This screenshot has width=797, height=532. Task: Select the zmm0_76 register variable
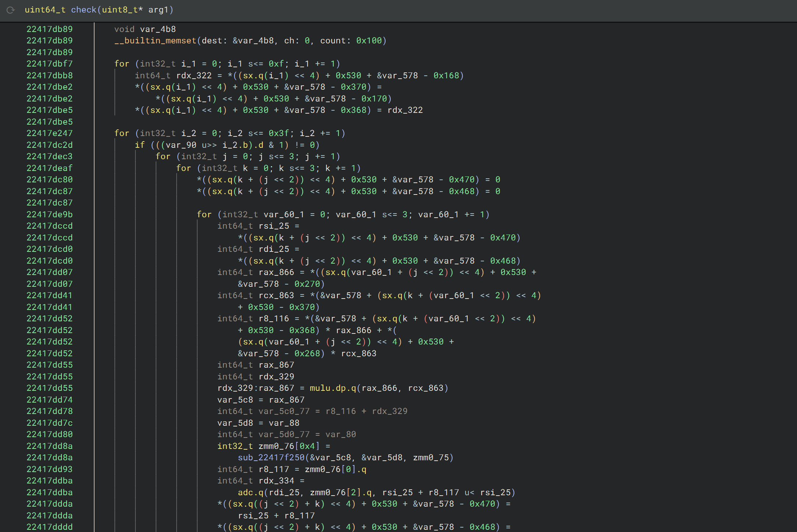point(274,446)
